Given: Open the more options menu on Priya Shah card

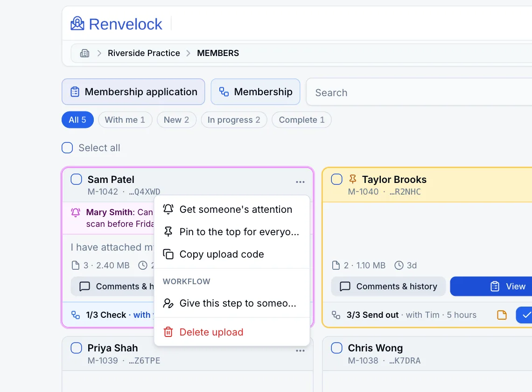Looking at the screenshot, I should [x=300, y=350].
